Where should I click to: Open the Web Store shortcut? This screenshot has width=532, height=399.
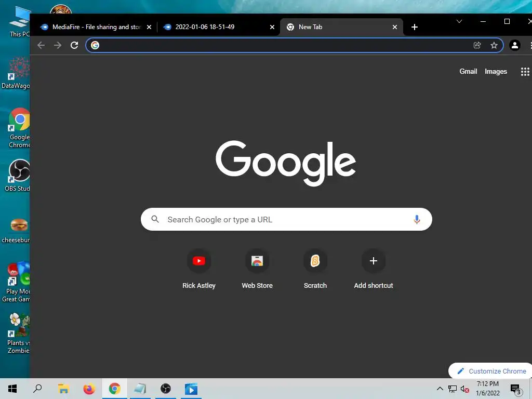[x=257, y=269]
